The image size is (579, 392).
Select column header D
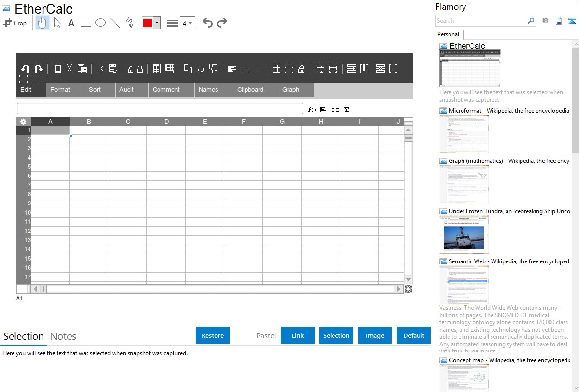click(x=166, y=121)
